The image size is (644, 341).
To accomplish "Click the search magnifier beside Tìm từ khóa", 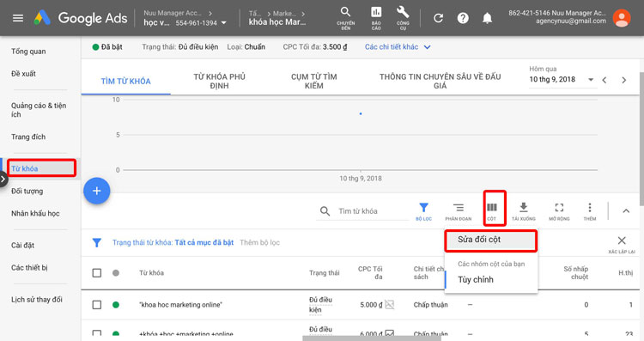I will point(325,211).
